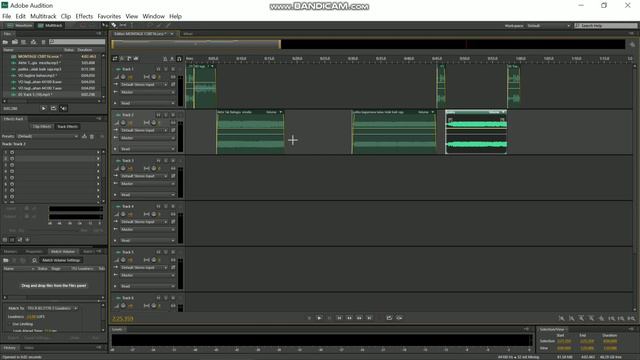This screenshot has height=360, width=640.
Task: Mute Track 1
Action: tap(158, 69)
